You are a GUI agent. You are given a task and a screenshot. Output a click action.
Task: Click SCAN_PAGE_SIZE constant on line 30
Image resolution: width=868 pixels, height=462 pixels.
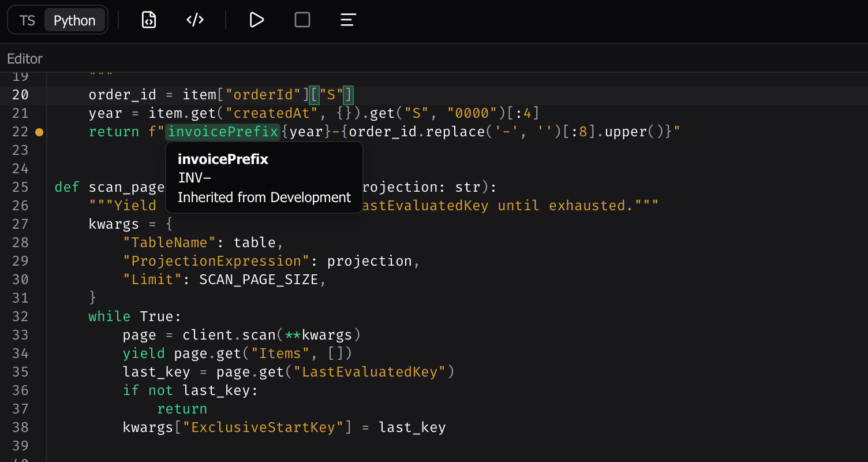click(259, 280)
